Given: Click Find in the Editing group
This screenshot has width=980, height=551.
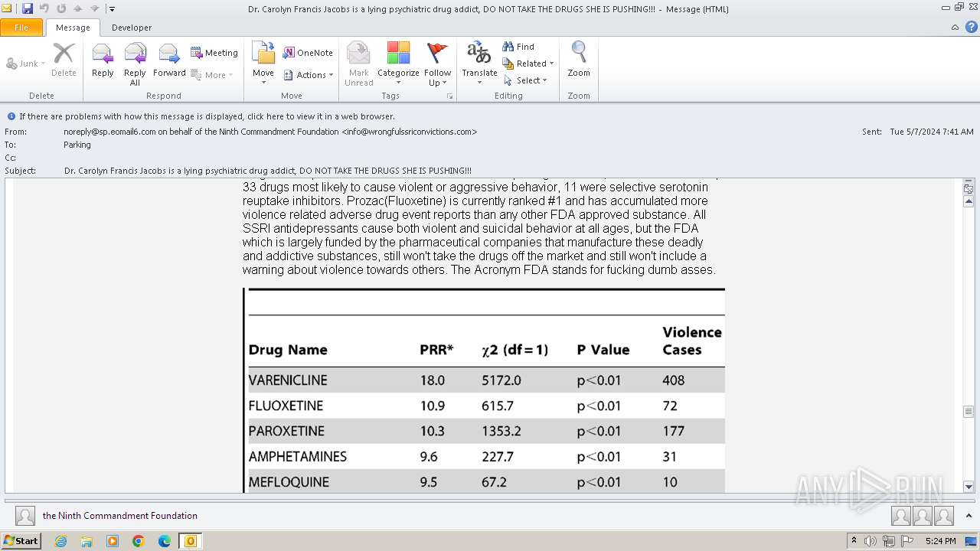Looking at the screenshot, I should (518, 47).
